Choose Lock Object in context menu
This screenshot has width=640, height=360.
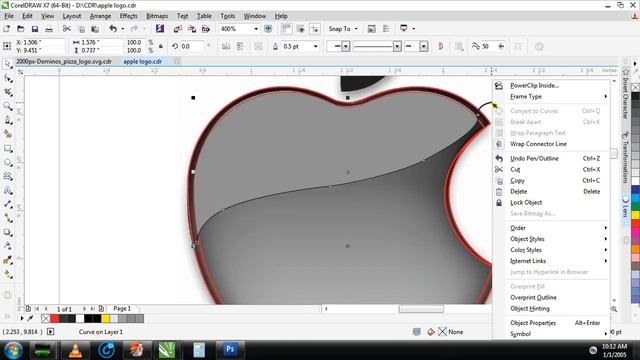coord(526,202)
